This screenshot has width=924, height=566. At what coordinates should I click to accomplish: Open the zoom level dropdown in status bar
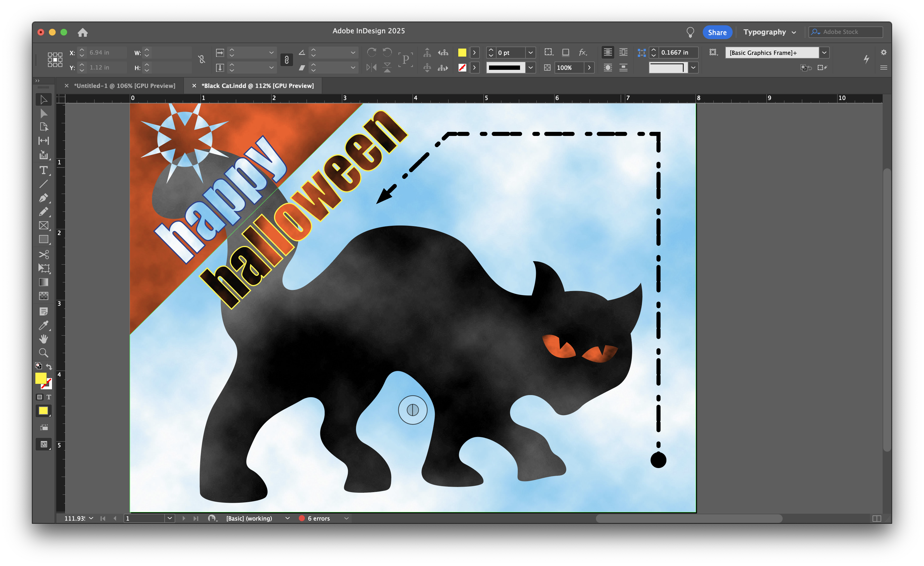91,518
